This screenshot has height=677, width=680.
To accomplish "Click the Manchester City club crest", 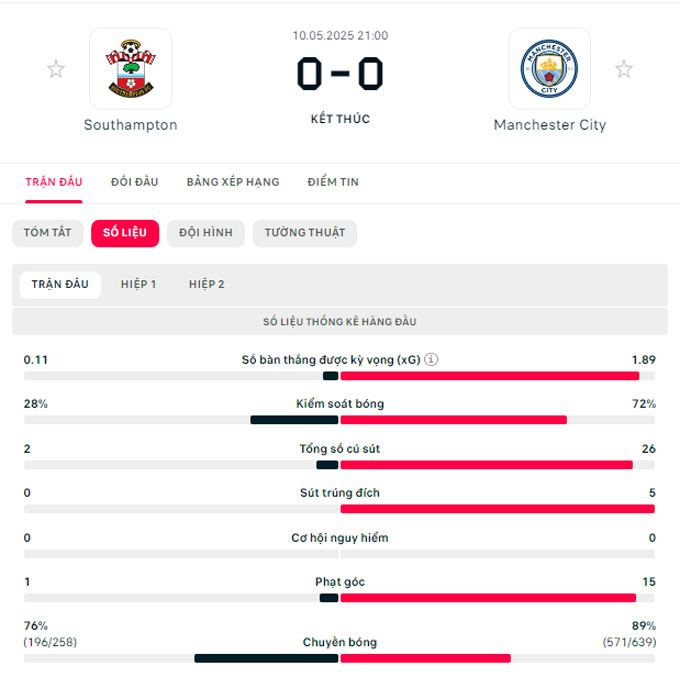I will coord(549,69).
